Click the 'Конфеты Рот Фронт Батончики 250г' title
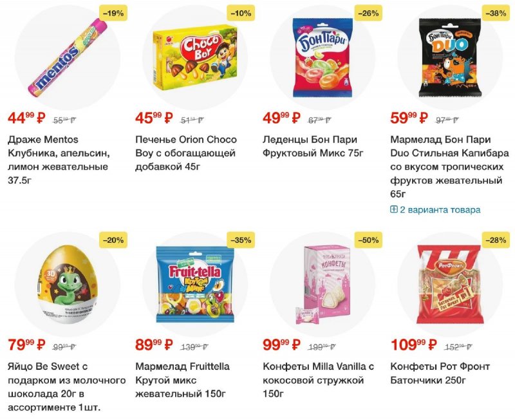This screenshot has height=420, width=515. (440, 374)
